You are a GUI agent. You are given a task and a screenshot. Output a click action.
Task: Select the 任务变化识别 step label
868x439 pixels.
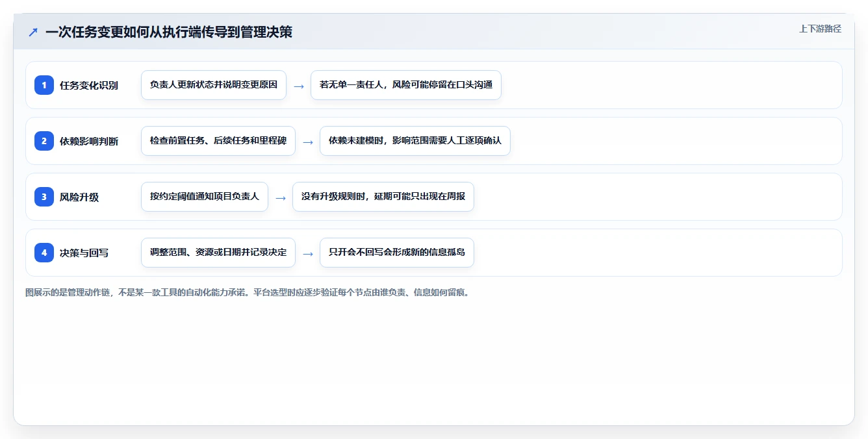pyautogui.click(x=89, y=85)
